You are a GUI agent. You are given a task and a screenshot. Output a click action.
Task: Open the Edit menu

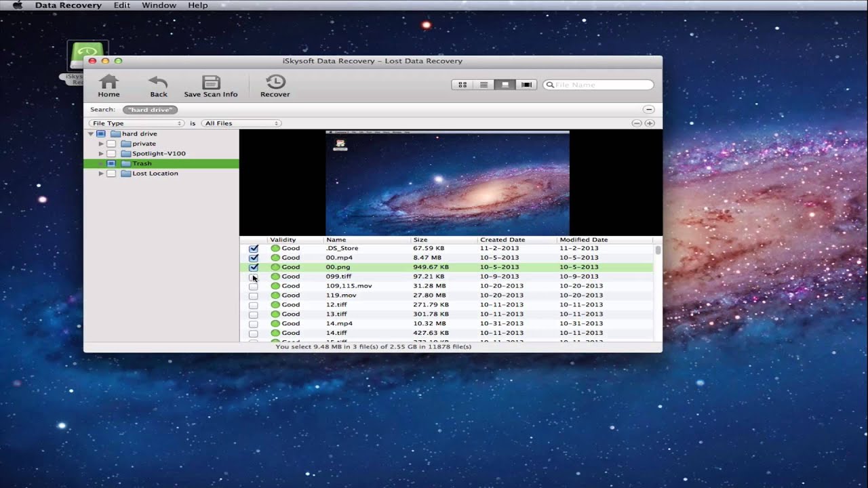point(122,5)
